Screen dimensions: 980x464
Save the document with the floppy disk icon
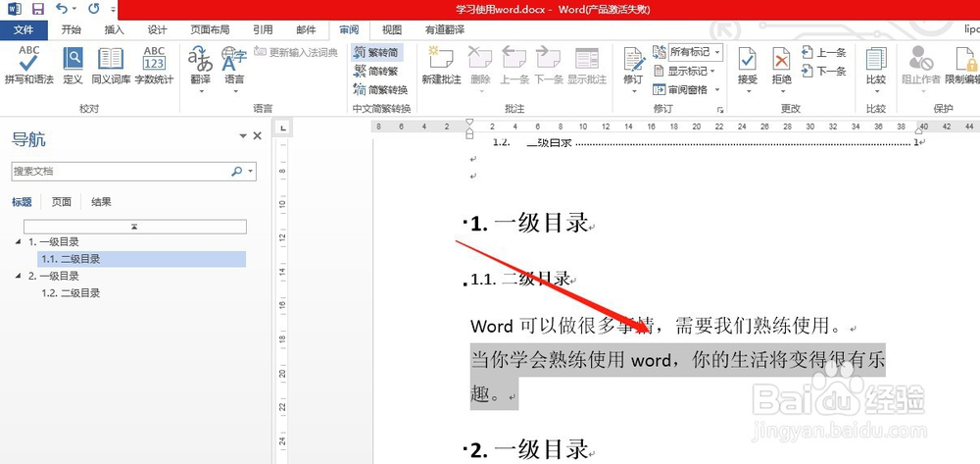pyautogui.click(x=37, y=9)
